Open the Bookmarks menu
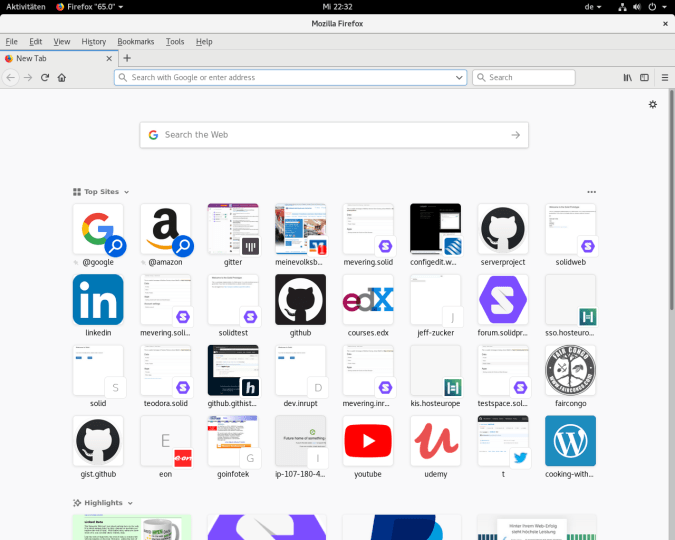 (136, 41)
